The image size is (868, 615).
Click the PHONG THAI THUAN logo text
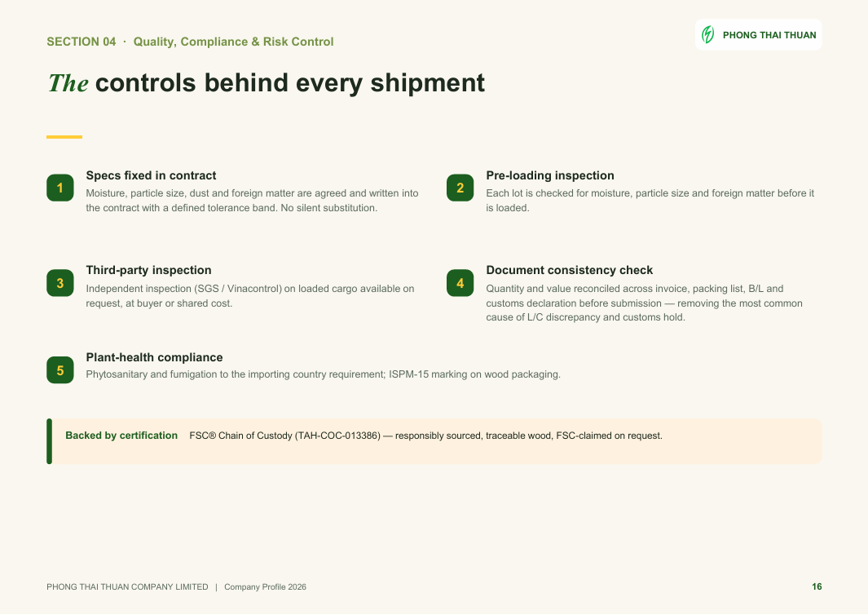point(769,35)
